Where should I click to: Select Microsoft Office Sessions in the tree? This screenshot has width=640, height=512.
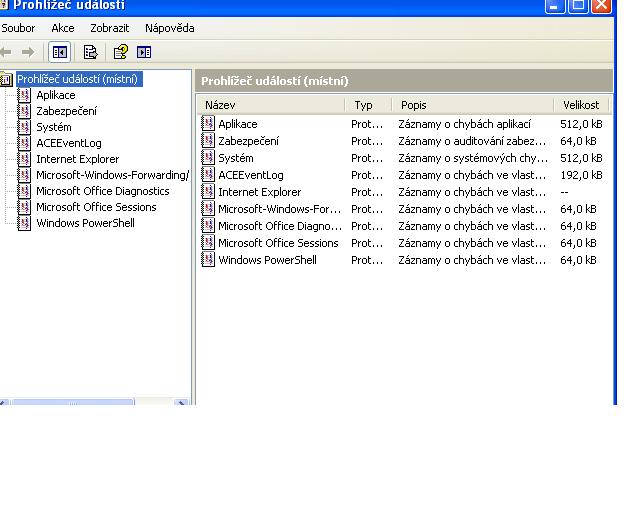click(96, 207)
